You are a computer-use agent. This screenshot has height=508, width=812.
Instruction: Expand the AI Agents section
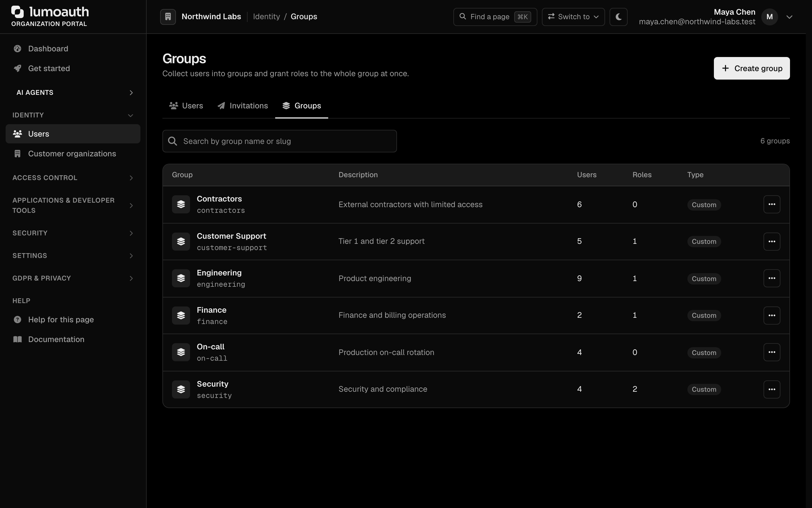[73, 92]
